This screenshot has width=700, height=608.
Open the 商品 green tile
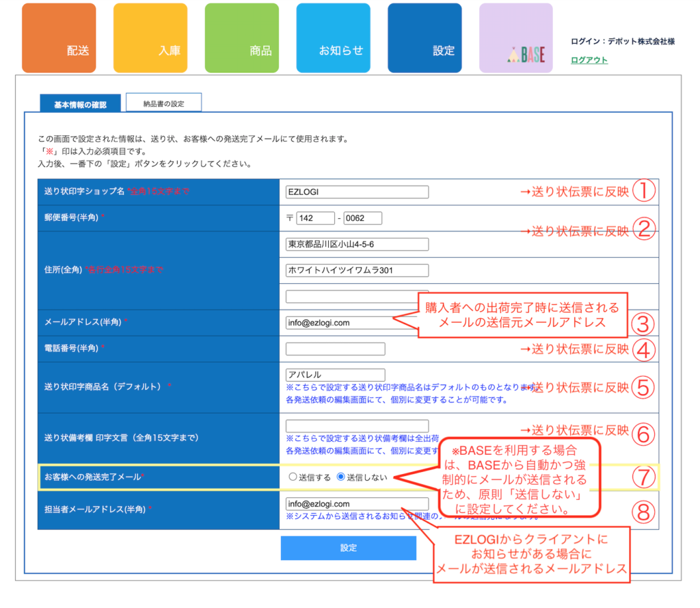coord(242,38)
